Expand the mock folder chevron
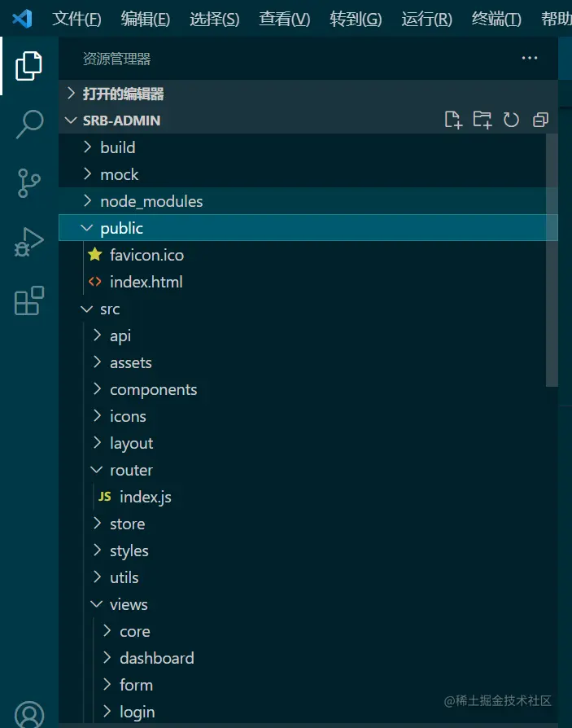 [87, 174]
